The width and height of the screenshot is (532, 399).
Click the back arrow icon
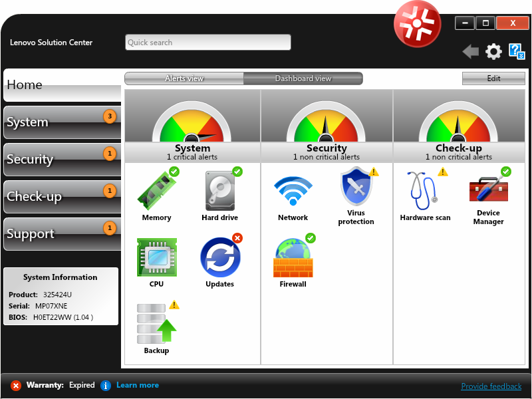tap(471, 51)
